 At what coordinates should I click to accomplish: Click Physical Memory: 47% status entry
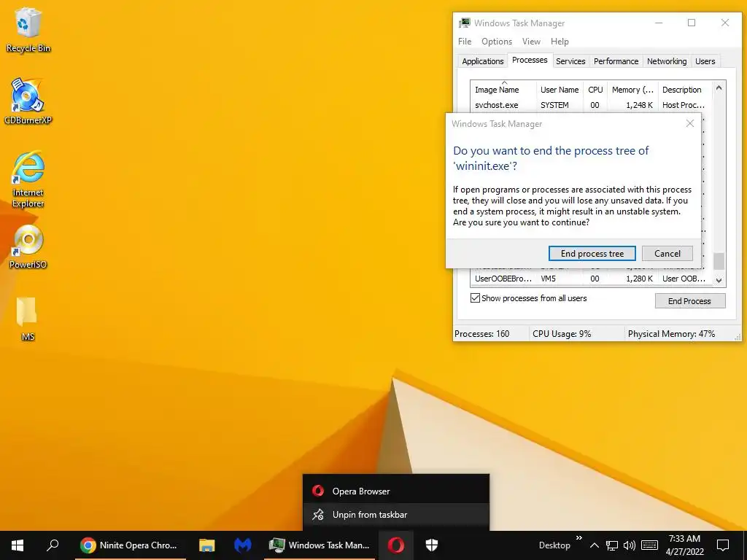click(671, 334)
